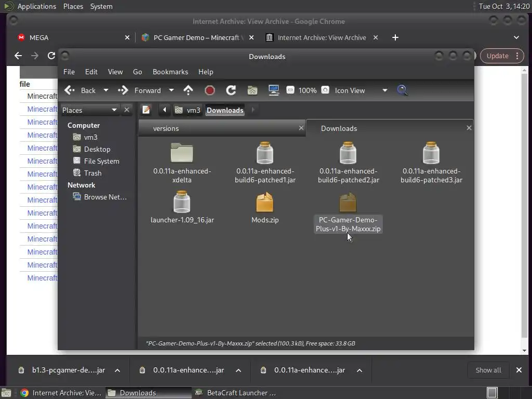Expand b1.3-pcgamer download options arrow
532x399 pixels.
coord(117,370)
